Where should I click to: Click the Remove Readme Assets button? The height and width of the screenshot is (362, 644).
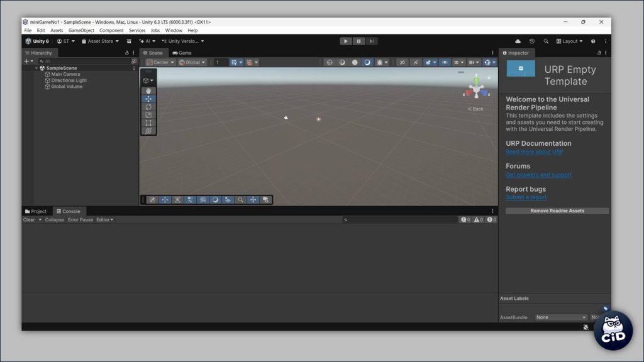click(x=557, y=211)
